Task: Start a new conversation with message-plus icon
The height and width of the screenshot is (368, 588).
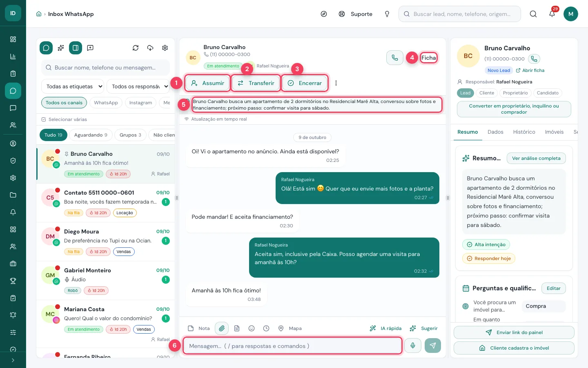Action: coord(90,48)
